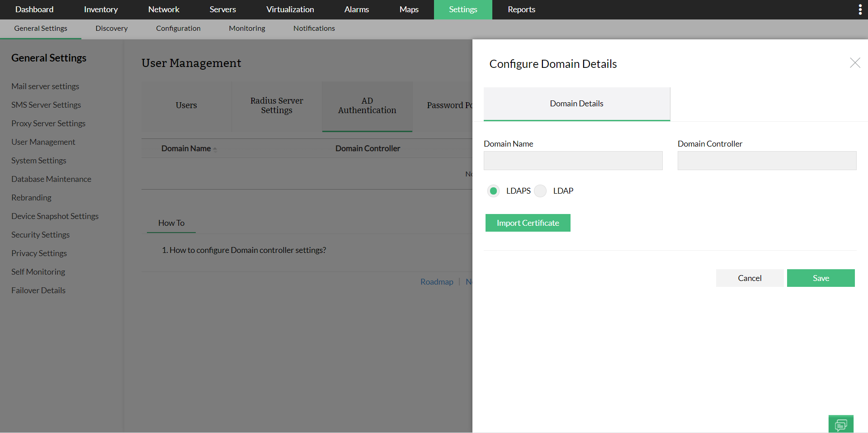Click the Import Certificate button
The width and height of the screenshot is (868, 433).
pos(528,223)
